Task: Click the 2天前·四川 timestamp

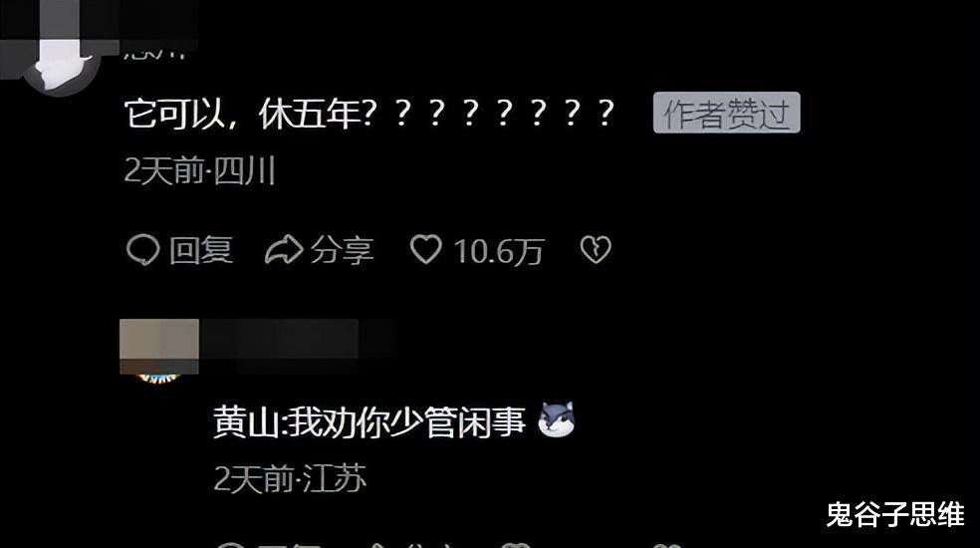Action: 200,170
